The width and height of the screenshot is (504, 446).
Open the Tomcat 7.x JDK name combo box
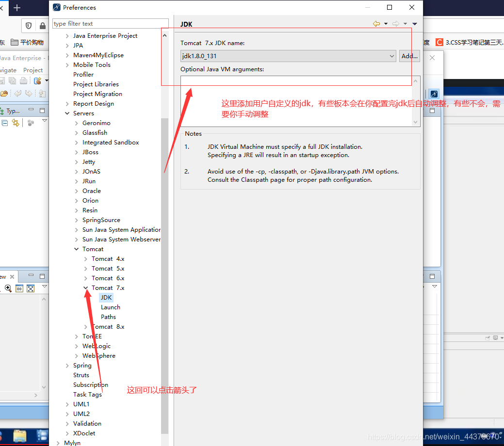coord(288,56)
